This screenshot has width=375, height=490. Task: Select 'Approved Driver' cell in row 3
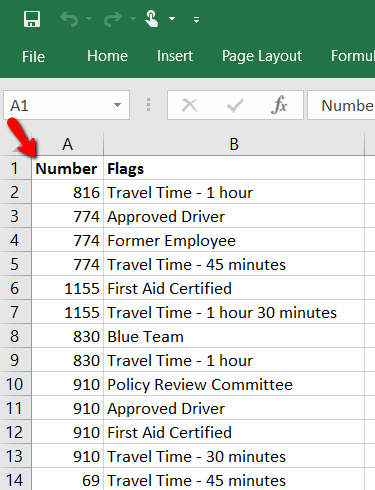coord(234,216)
